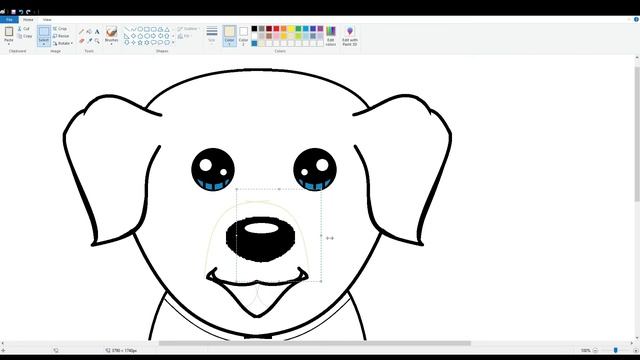Select the Magnifier tool
This screenshot has width=640, height=360.
click(97, 41)
